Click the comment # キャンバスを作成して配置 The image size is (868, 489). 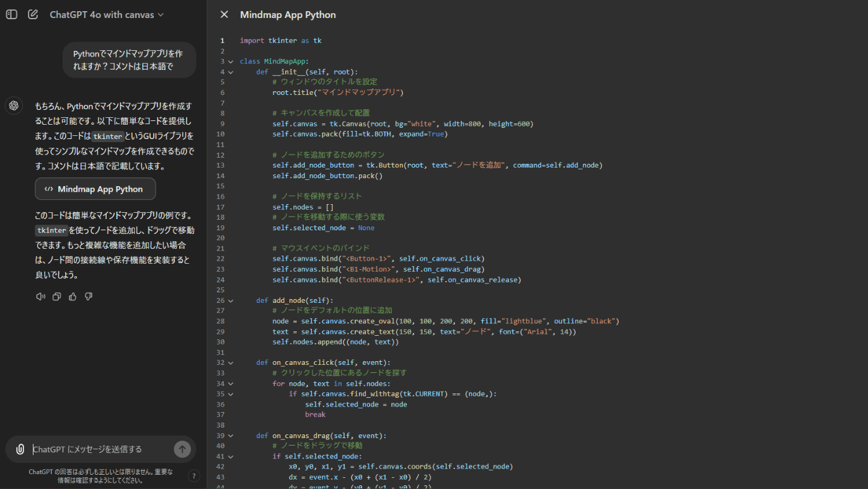tap(321, 113)
